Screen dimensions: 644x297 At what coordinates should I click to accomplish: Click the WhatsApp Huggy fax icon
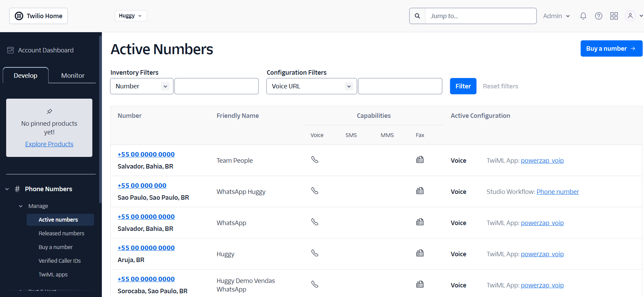tap(420, 191)
